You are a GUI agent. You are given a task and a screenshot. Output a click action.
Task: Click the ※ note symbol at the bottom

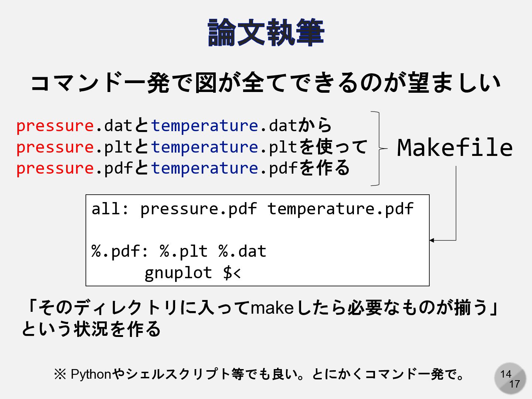point(60,374)
